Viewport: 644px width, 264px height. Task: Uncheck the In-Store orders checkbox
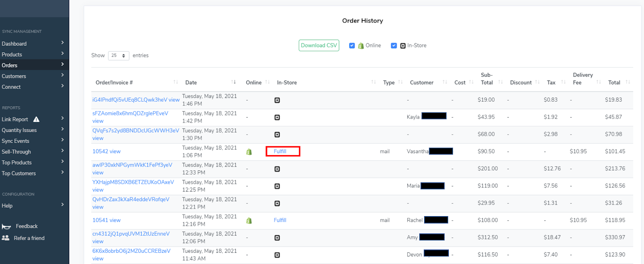(394, 46)
